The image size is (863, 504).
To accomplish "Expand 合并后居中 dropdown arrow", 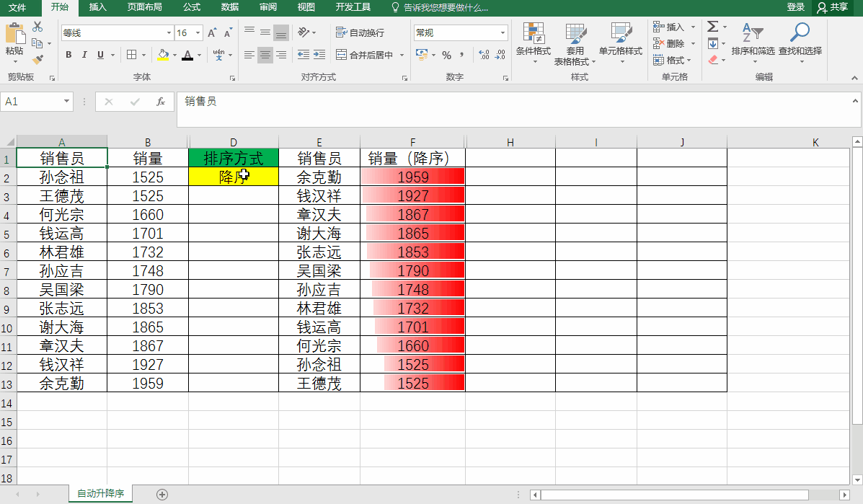I will point(402,55).
